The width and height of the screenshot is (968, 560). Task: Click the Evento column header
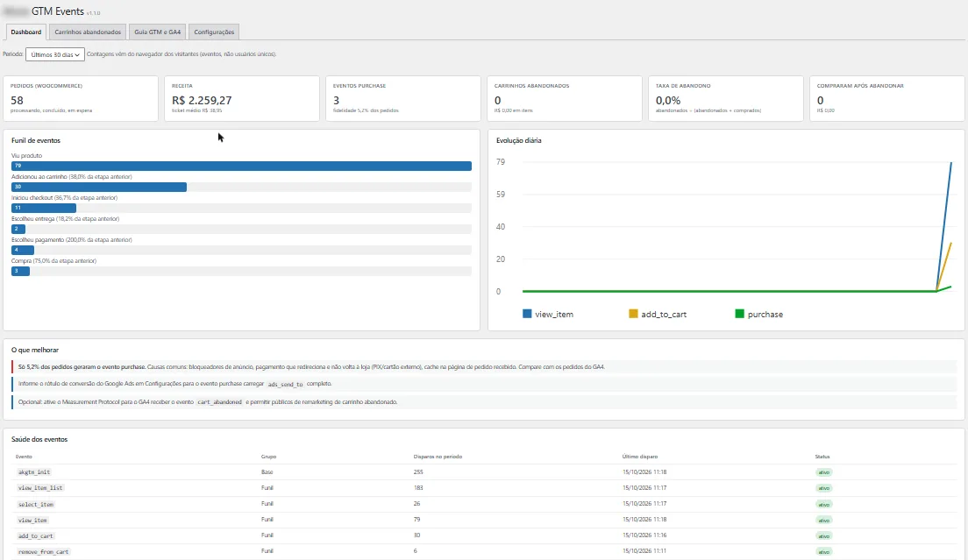tap(24, 457)
